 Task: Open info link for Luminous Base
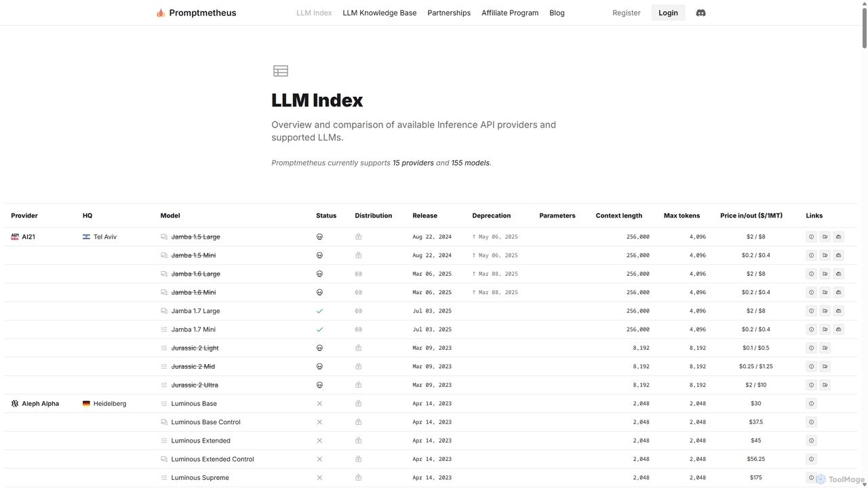811,403
